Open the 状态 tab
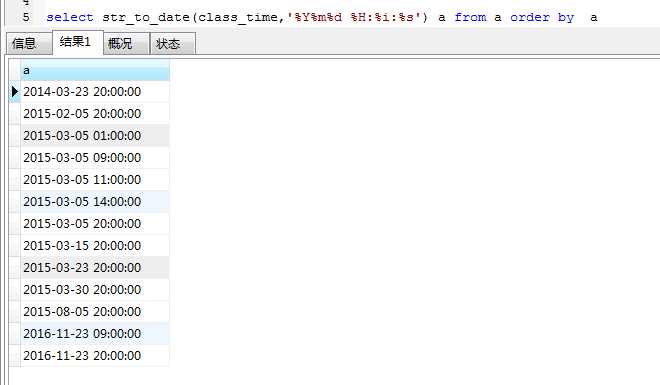Viewport: 660px width, 385px height. coord(173,43)
